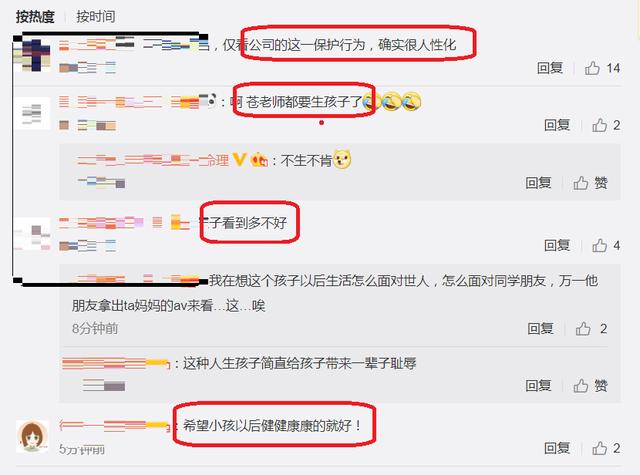
Task: Click the red heart-hands badge next to V
Action: click(x=259, y=160)
